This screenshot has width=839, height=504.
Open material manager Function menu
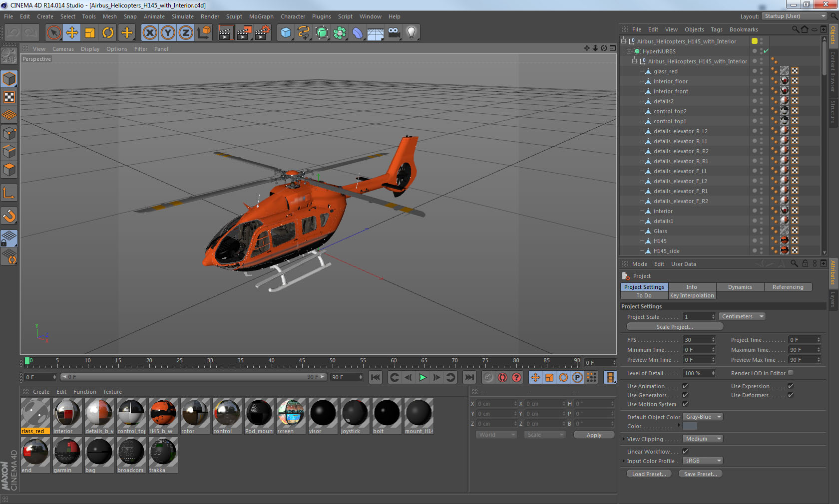tap(85, 392)
